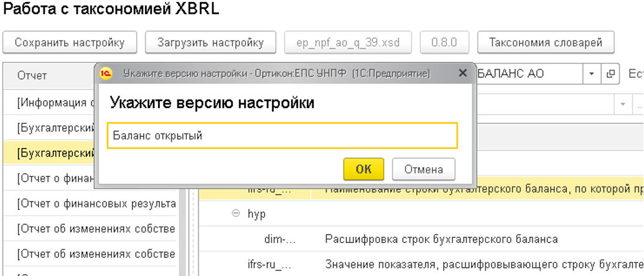
Task: Click the 1C logo icon in dialog title
Action: tap(106, 73)
